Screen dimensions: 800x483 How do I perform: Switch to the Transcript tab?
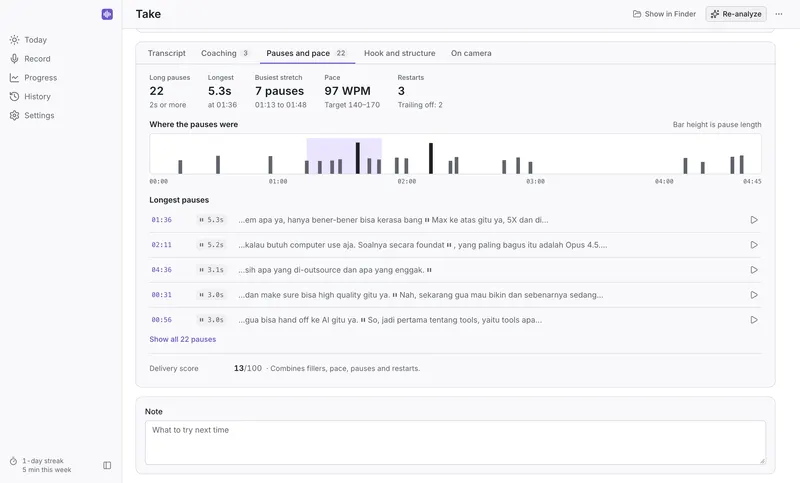167,53
